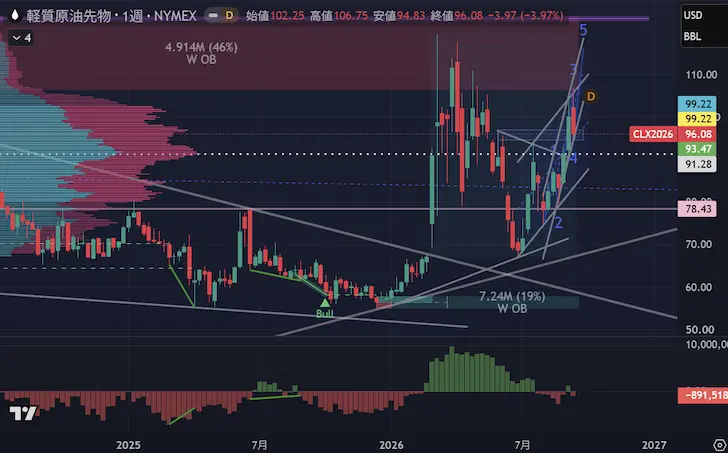This screenshot has width=728, height=453.
Task: Select the green Bull divergence triangle label
Action: (x=325, y=309)
